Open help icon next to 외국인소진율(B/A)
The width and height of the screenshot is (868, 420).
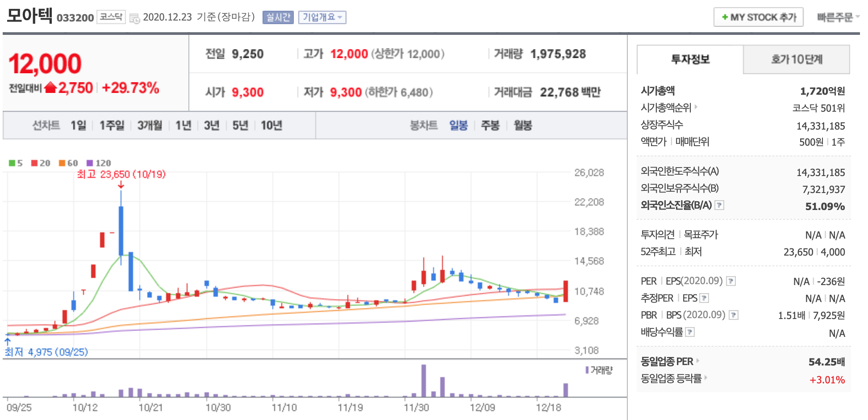click(x=719, y=206)
